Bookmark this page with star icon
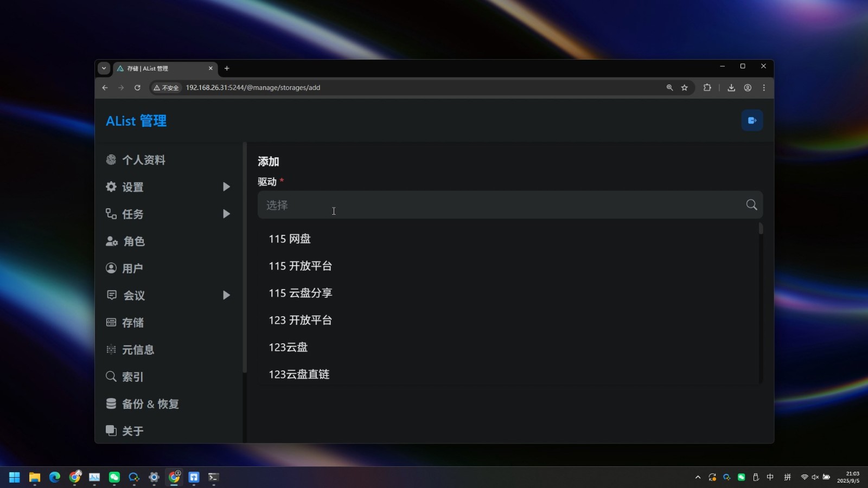The height and width of the screenshot is (488, 868). click(x=685, y=88)
